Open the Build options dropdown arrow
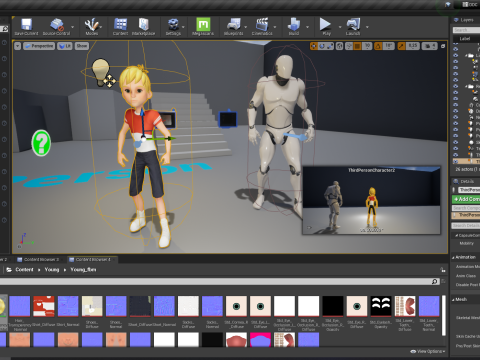Image resolution: width=480 pixels, height=360 pixels. [307, 27]
